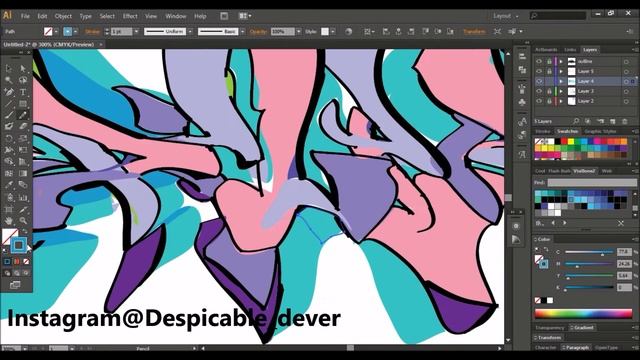Click the Stroke label link
Image resolution: width=640 pixels, height=360 pixels.
[92, 31]
